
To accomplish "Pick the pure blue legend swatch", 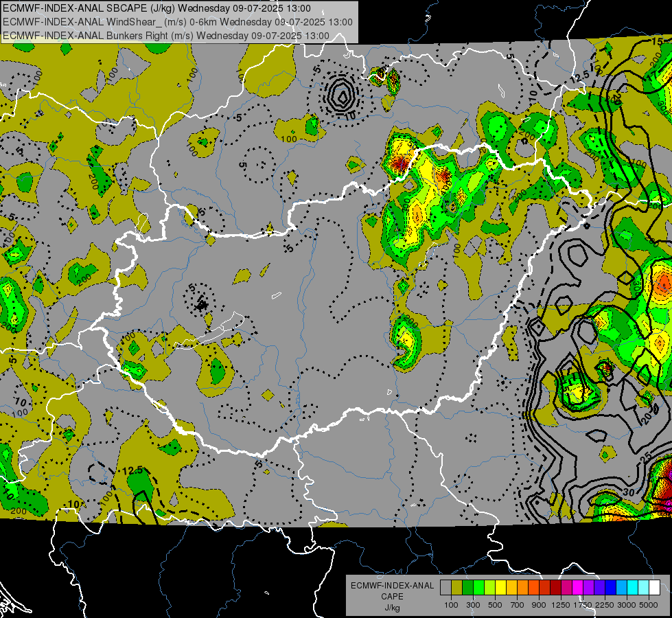I will (611, 588).
